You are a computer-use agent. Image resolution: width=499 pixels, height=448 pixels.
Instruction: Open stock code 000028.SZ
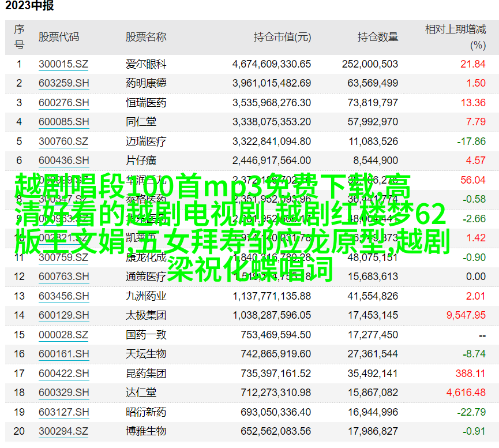tap(63, 335)
